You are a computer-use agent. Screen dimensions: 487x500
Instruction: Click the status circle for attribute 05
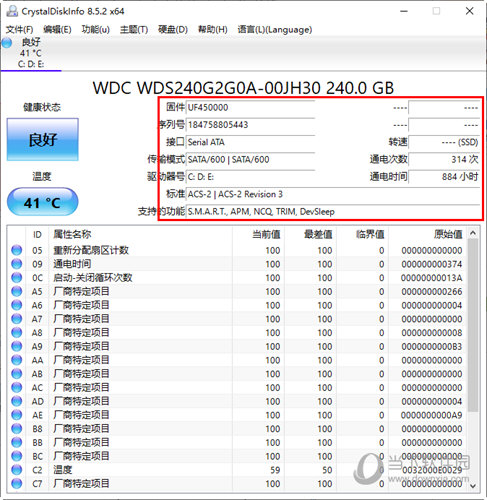click(17, 250)
